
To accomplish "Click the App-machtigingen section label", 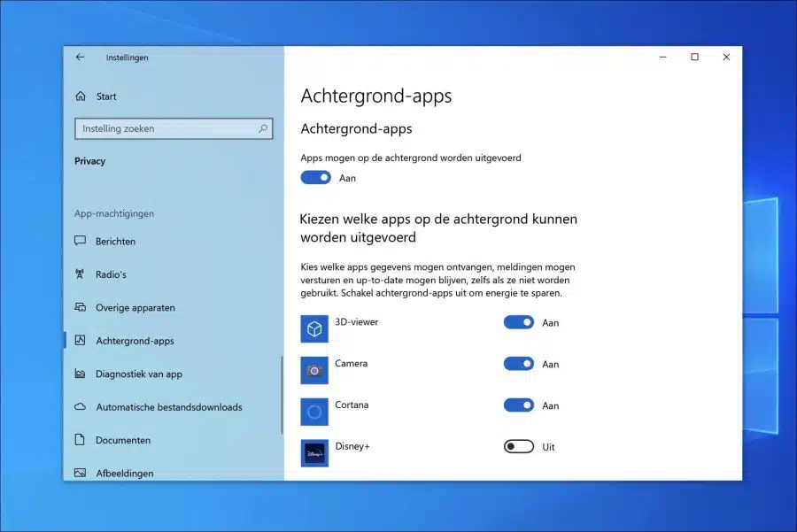I will pyautogui.click(x=114, y=213).
